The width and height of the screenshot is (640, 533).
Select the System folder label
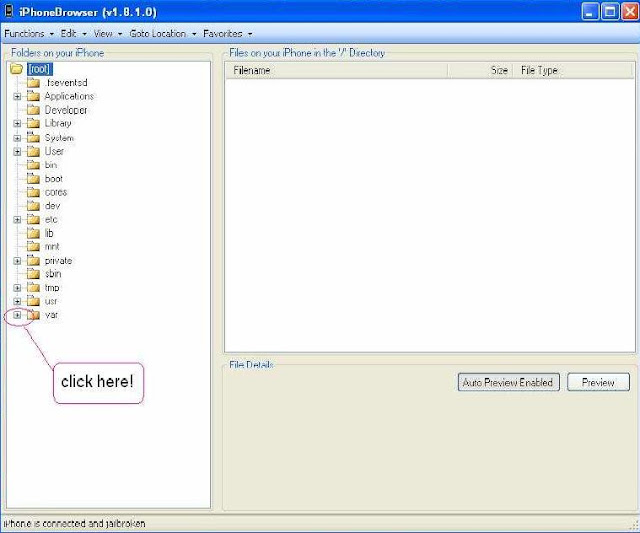click(x=59, y=138)
